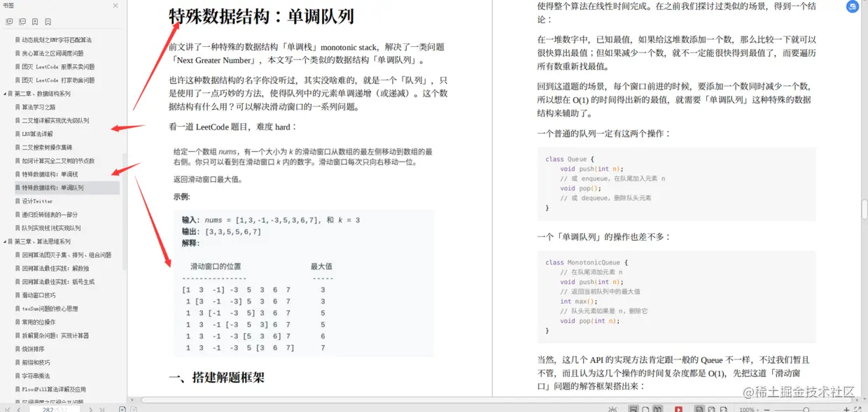
Task: Open bookmark 递归反转链表的一部分
Action: (50, 215)
